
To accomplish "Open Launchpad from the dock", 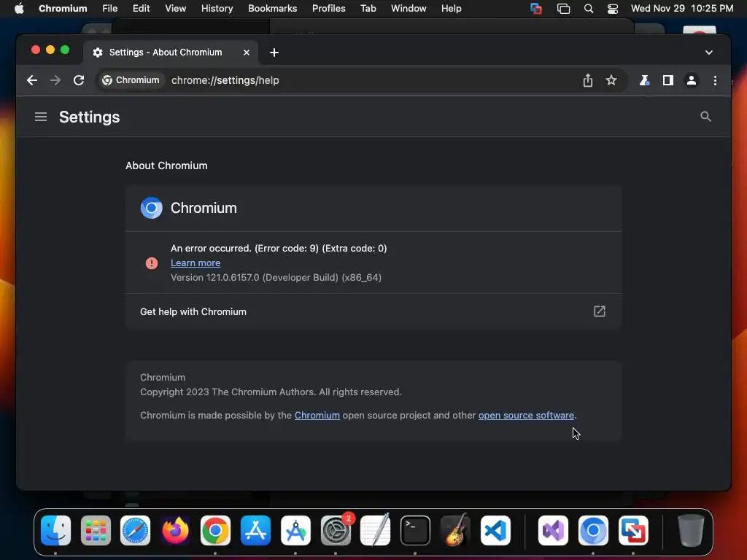I will [96, 531].
